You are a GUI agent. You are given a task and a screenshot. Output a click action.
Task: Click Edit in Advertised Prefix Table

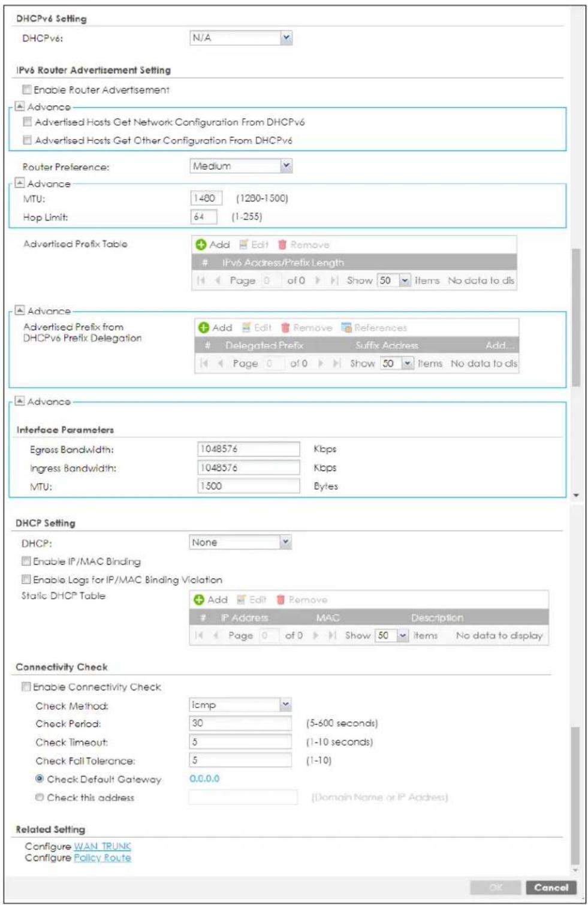pos(254,245)
